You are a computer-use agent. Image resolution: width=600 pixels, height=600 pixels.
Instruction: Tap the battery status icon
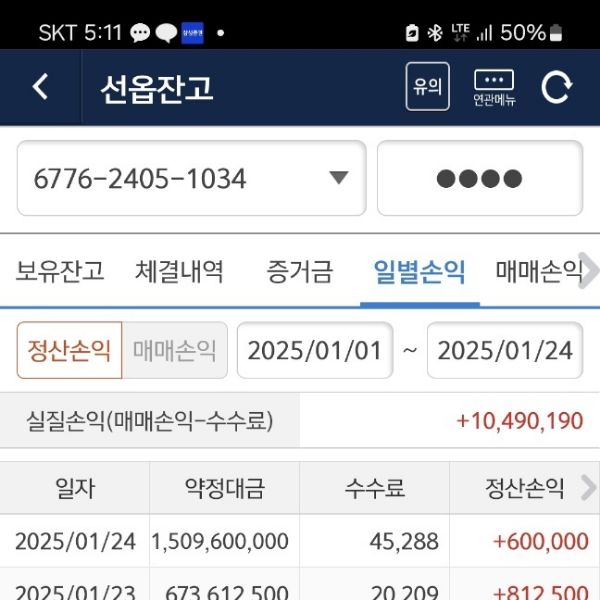pyautogui.click(x=556, y=33)
